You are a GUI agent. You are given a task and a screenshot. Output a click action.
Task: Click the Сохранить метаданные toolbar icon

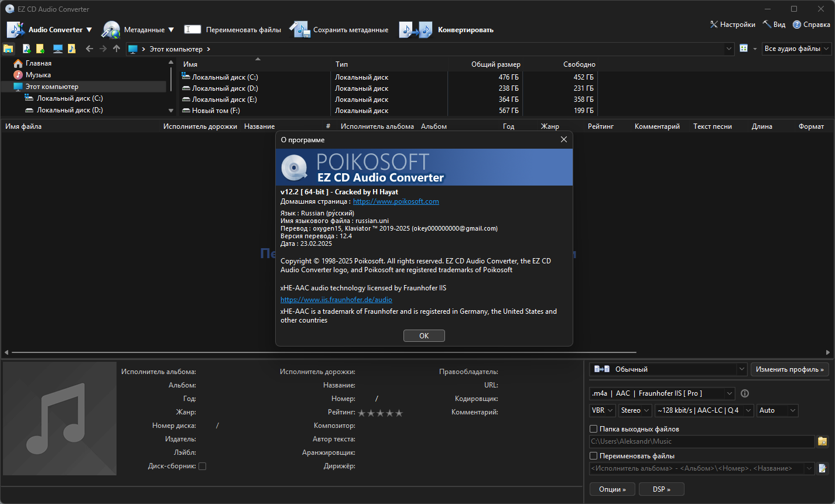point(299,29)
